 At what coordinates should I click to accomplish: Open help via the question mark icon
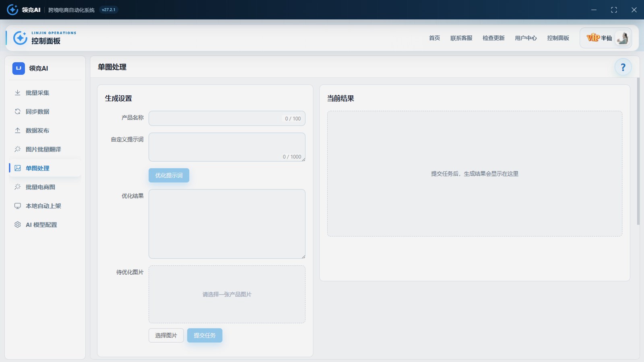[x=623, y=67]
